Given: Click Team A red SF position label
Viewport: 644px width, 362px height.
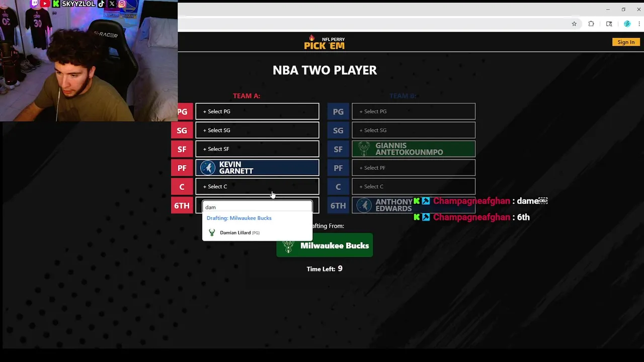Looking at the screenshot, I should click(182, 149).
